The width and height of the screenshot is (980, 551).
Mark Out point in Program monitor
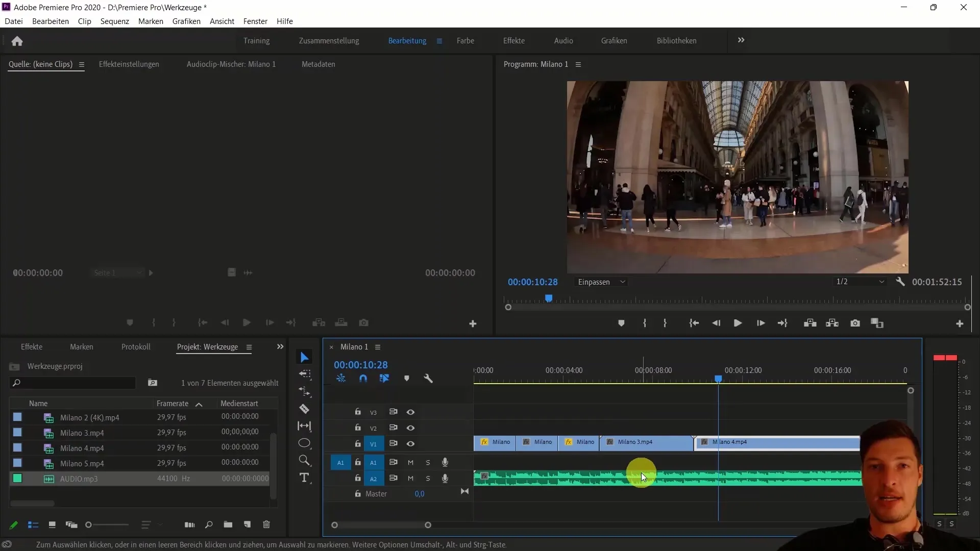pyautogui.click(x=665, y=323)
